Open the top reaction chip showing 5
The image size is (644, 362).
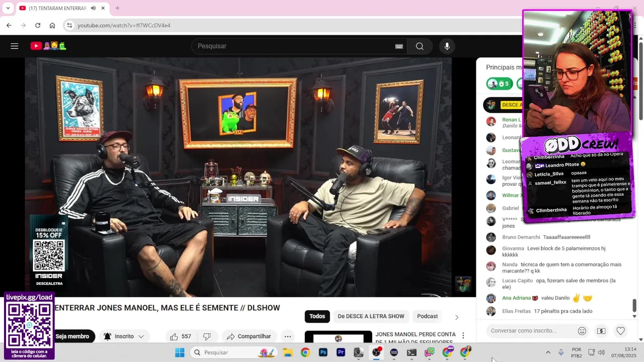pos(499,83)
